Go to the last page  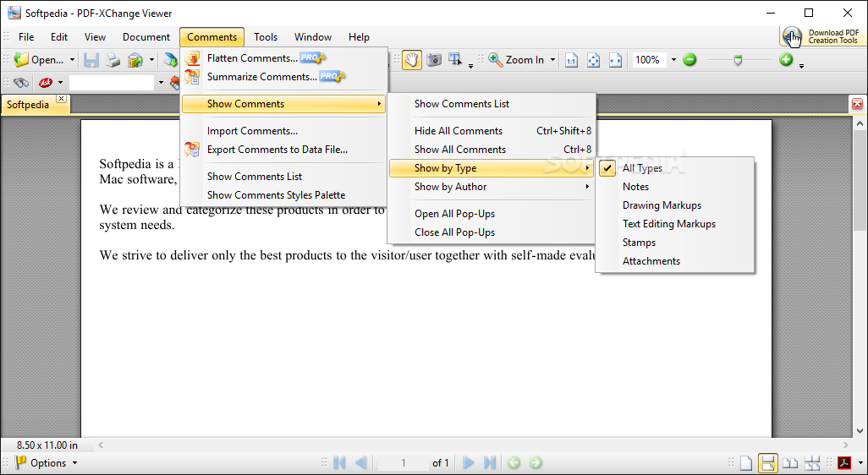(x=490, y=463)
